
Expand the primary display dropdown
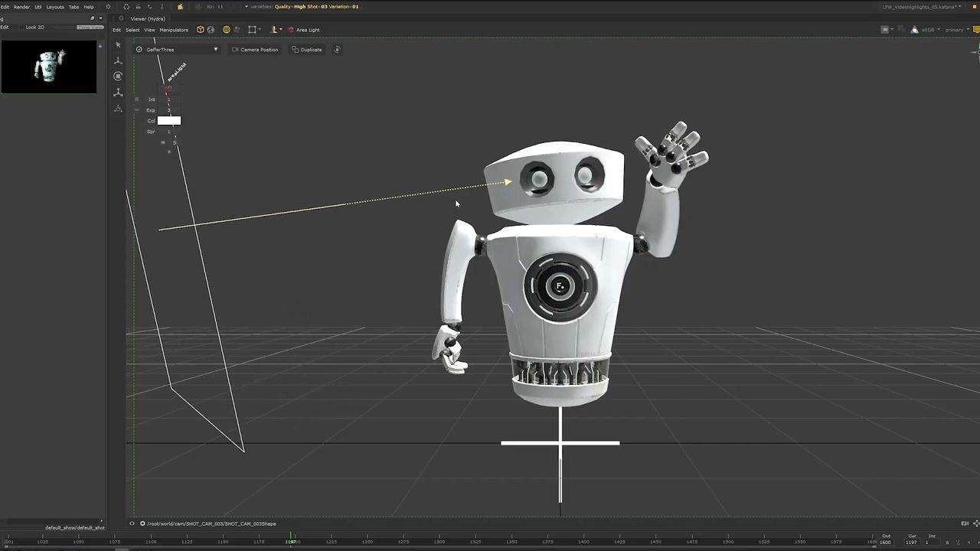click(x=957, y=30)
